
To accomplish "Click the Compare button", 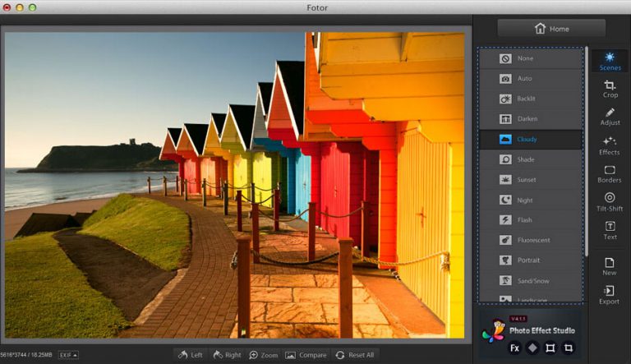I will tap(306, 355).
